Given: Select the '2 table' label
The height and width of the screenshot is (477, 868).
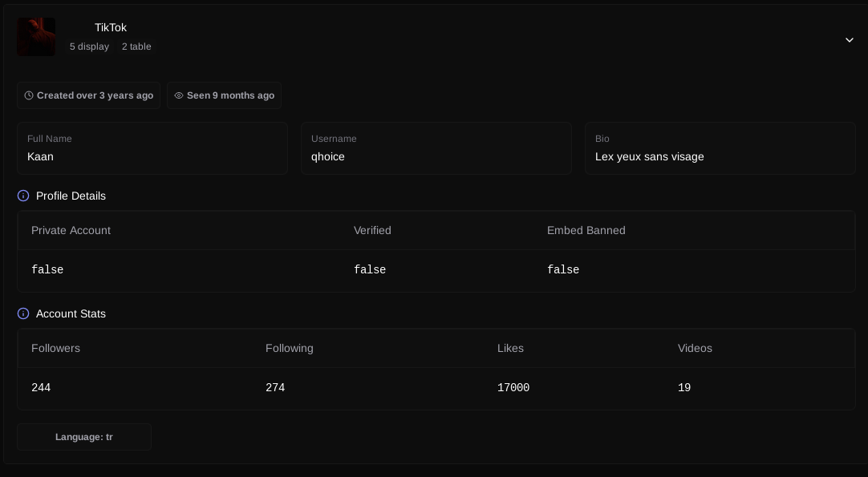Looking at the screenshot, I should coord(136,46).
